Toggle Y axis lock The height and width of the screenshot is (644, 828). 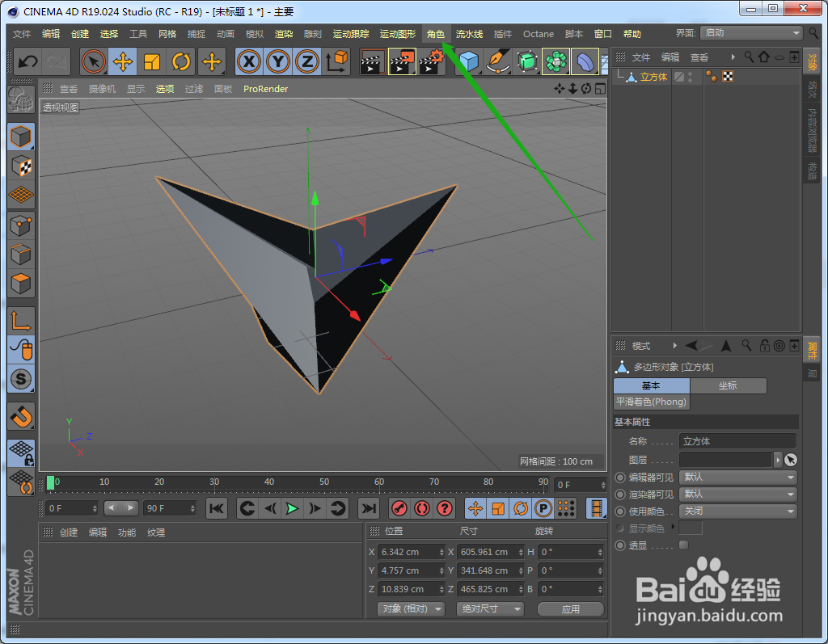[x=278, y=61]
